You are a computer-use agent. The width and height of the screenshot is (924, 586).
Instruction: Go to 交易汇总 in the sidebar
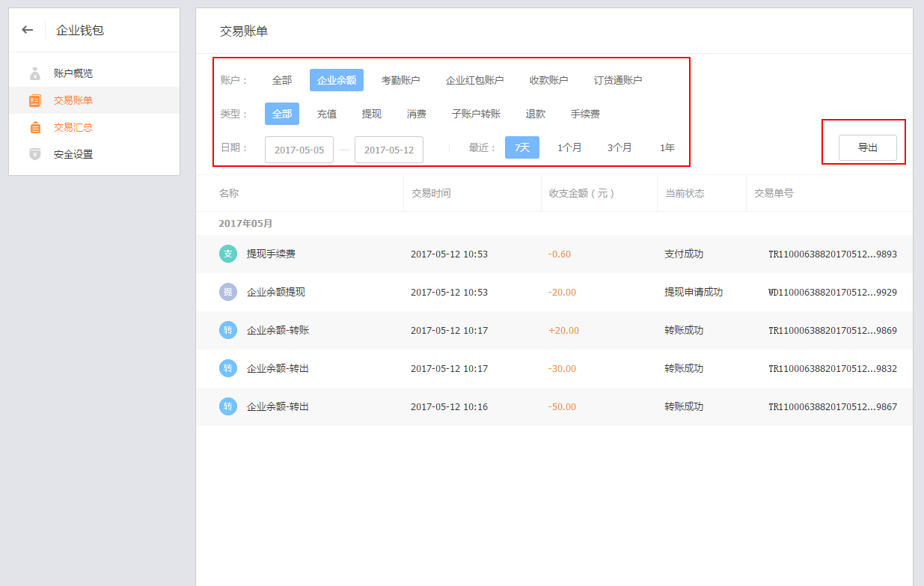pos(73,127)
